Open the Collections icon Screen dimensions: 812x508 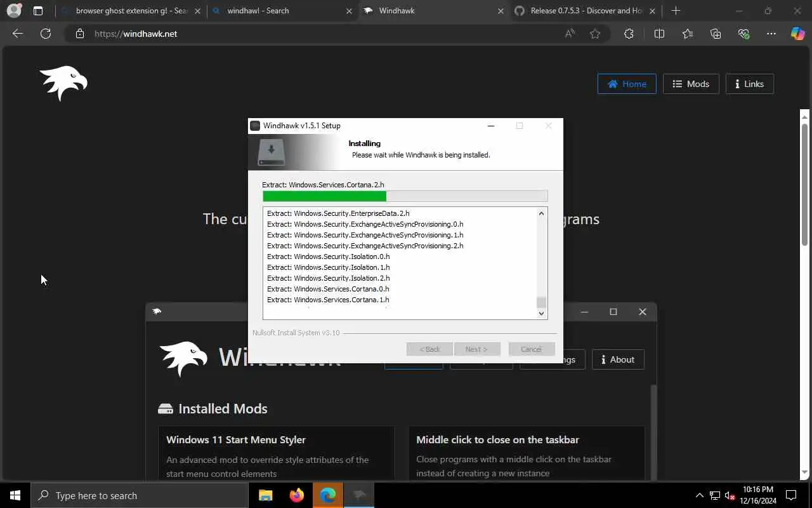[x=716, y=34]
